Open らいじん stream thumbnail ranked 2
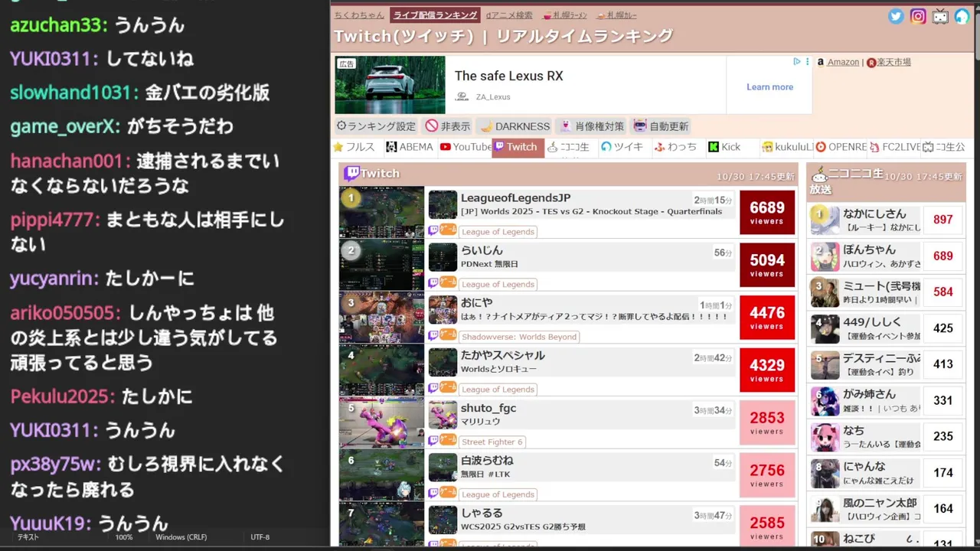Image resolution: width=980 pixels, height=551 pixels. pos(381,265)
